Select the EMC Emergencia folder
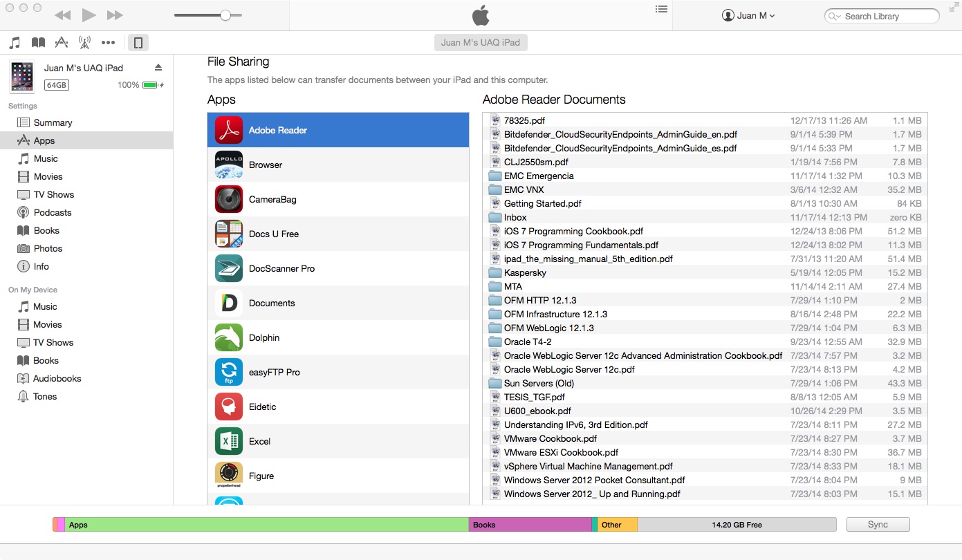962x560 pixels. (x=705, y=176)
